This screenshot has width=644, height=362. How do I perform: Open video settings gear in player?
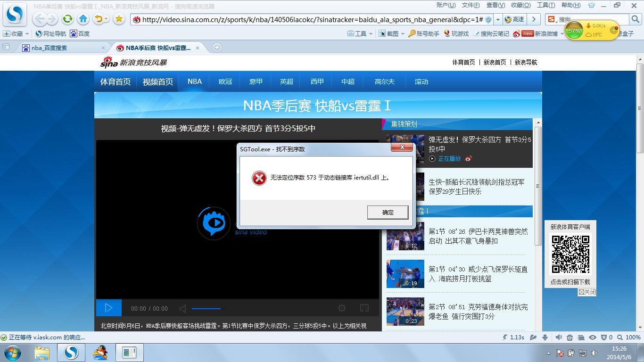pyautogui.click(x=342, y=308)
